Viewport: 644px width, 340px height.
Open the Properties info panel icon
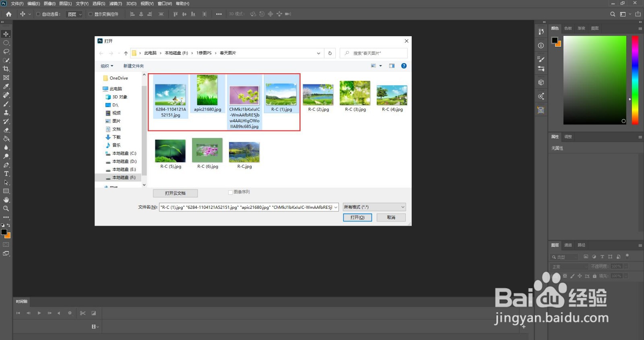click(x=541, y=45)
